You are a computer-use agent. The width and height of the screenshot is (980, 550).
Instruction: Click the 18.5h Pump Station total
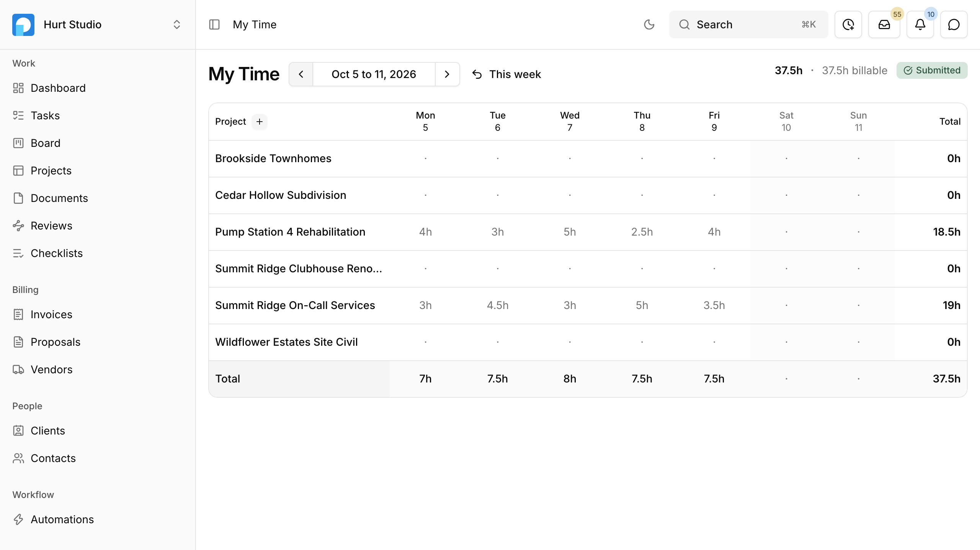pos(946,232)
